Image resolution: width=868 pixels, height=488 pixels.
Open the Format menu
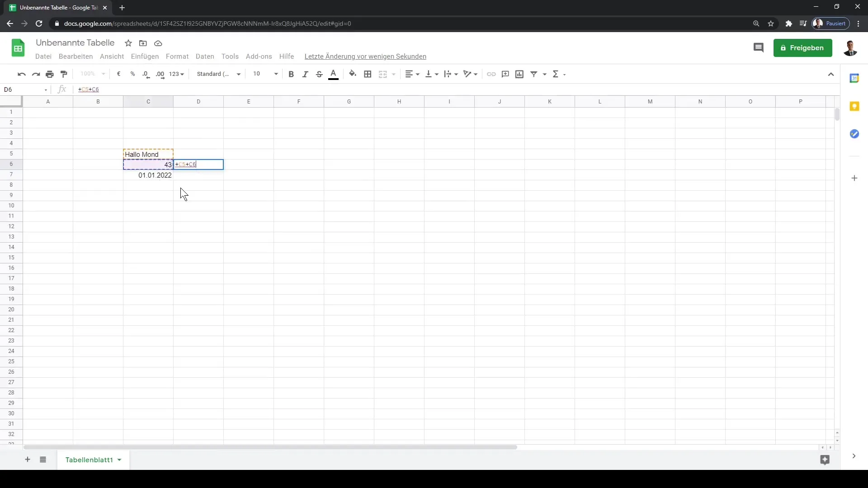point(176,56)
